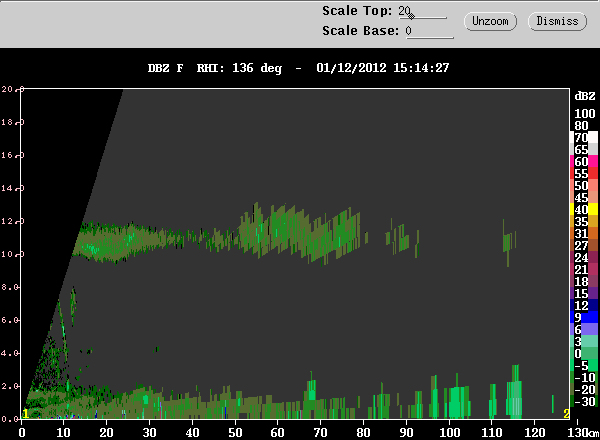
Task: Edit the Scale Top input field
Action: 422,11
